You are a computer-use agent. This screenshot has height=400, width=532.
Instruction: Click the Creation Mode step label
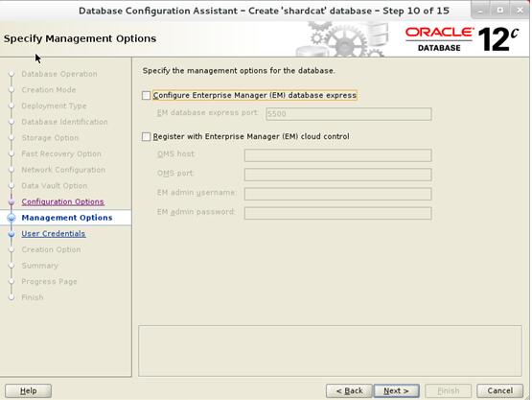pos(49,89)
